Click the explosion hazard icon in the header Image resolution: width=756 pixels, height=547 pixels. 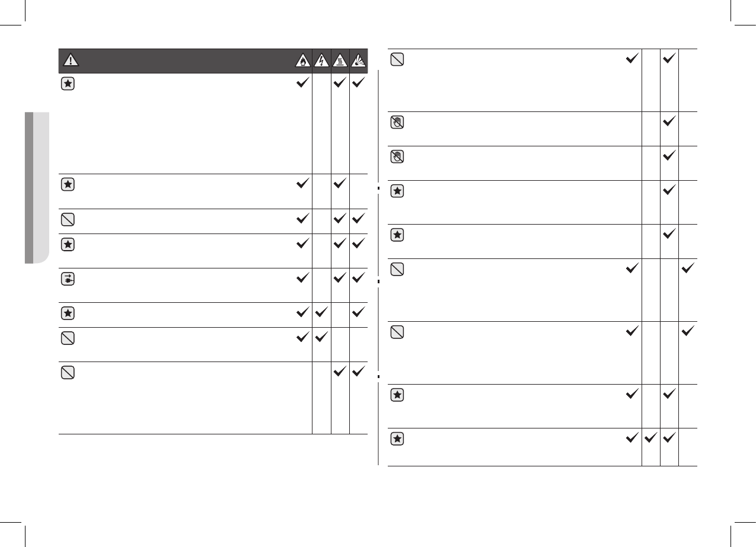coord(359,60)
